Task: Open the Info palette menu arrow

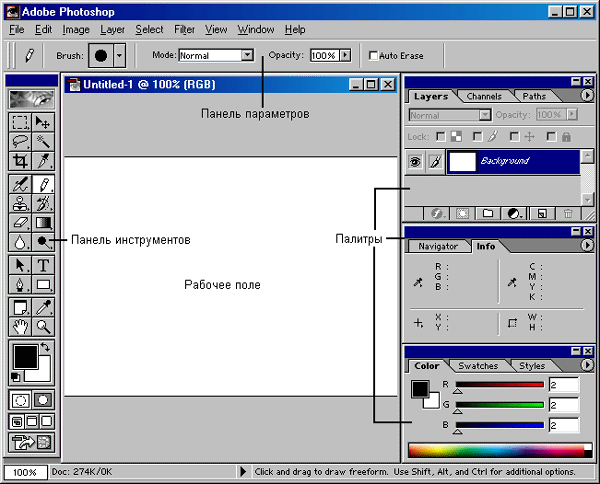Action: point(587,245)
